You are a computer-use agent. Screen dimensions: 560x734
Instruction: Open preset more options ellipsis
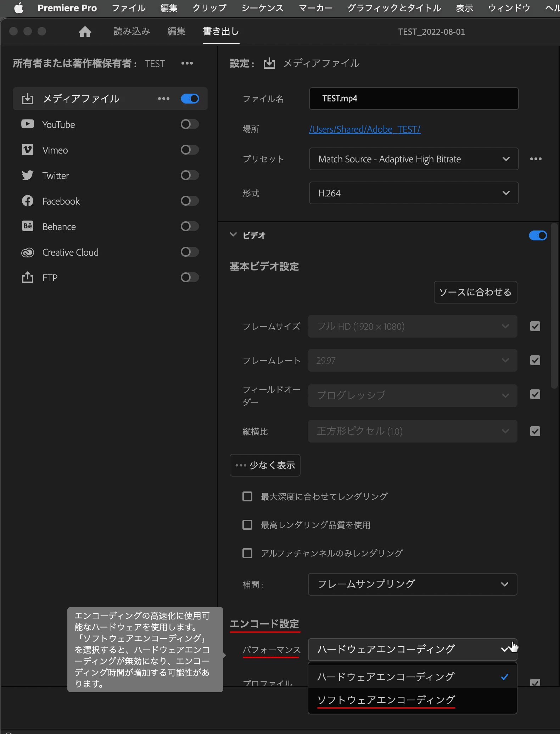pyautogui.click(x=536, y=159)
